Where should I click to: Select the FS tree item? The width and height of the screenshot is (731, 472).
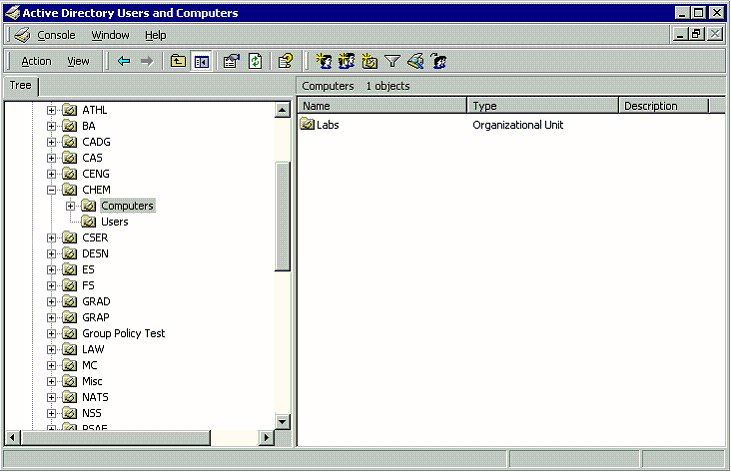click(88, 285)
